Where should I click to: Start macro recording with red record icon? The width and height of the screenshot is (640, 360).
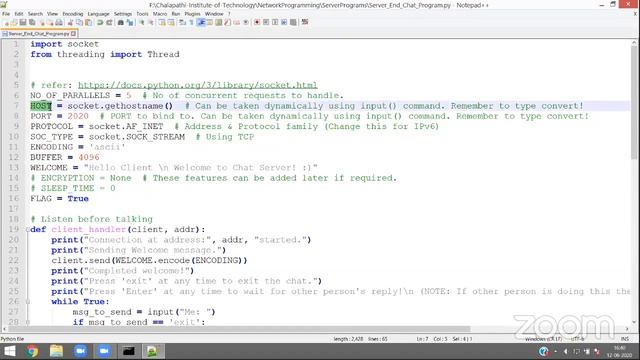(x=257, y=22)
